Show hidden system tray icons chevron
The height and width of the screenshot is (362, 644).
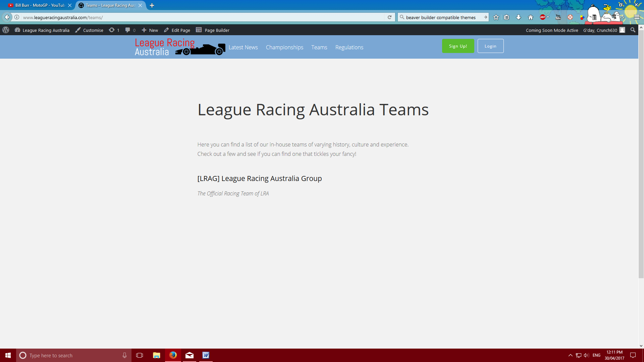click(x=570, y=355)
